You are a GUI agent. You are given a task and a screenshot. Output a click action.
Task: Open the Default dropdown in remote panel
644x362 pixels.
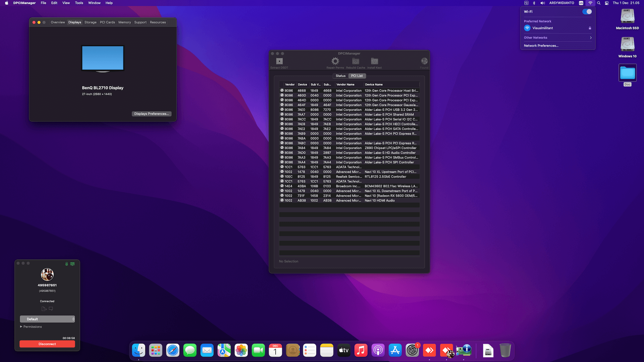pyautogui.click(x=47, y=319)
